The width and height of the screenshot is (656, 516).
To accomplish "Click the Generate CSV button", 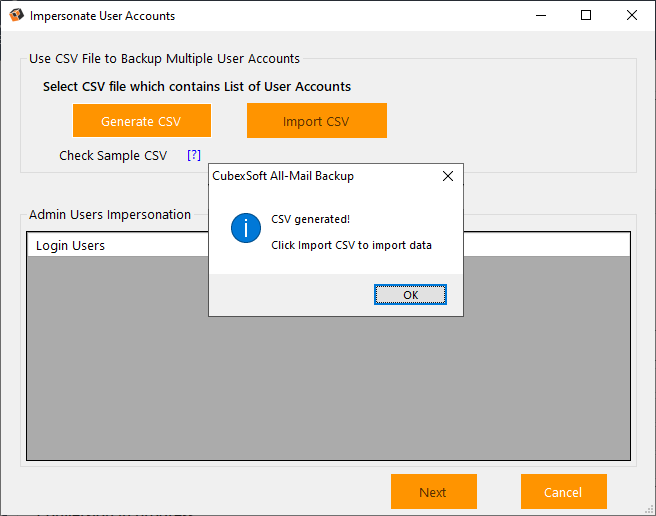I will [x=142, y=121].
